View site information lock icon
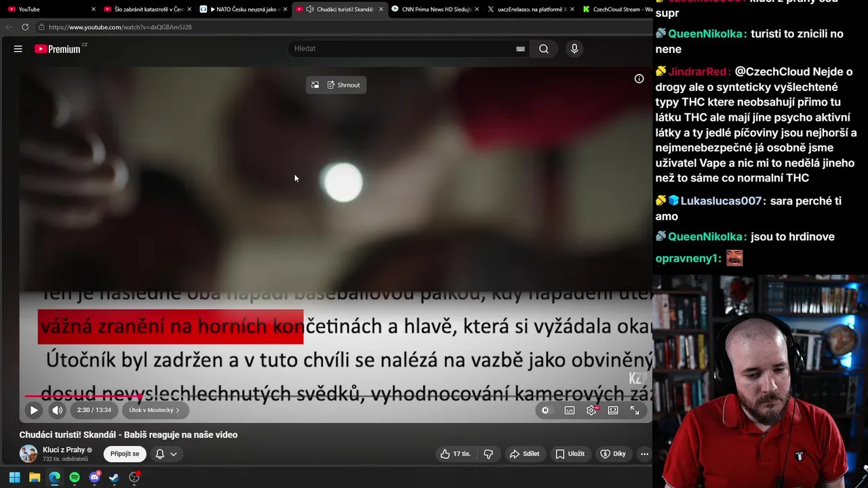868x488 pixels. tap(41, 27)
